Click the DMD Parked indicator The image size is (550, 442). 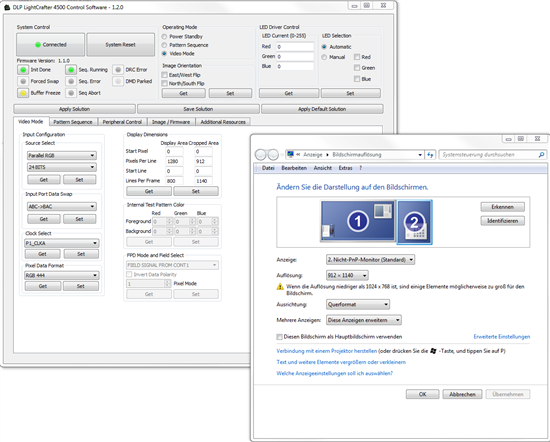pyautogui.click(x=118, y=81)
